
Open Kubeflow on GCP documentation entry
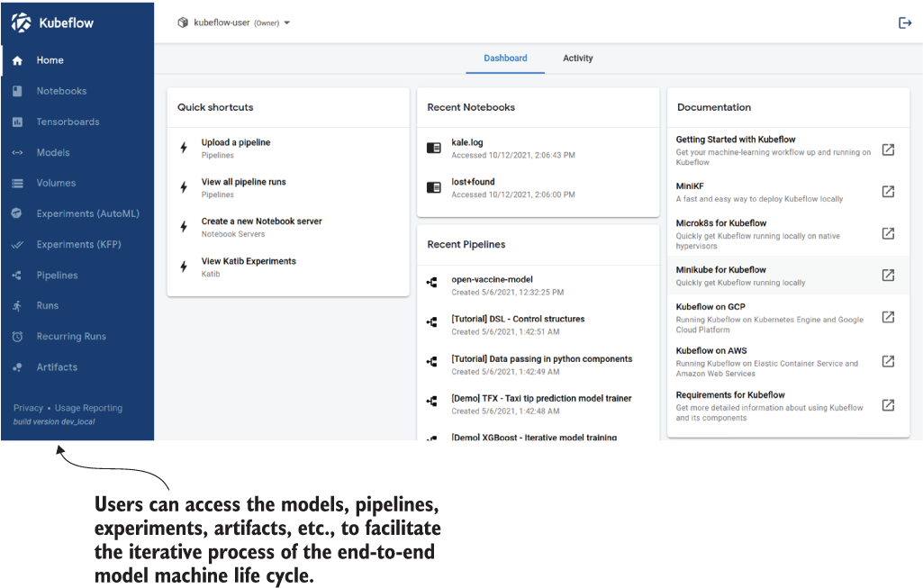pyautogui.click(x=788, y=317)
